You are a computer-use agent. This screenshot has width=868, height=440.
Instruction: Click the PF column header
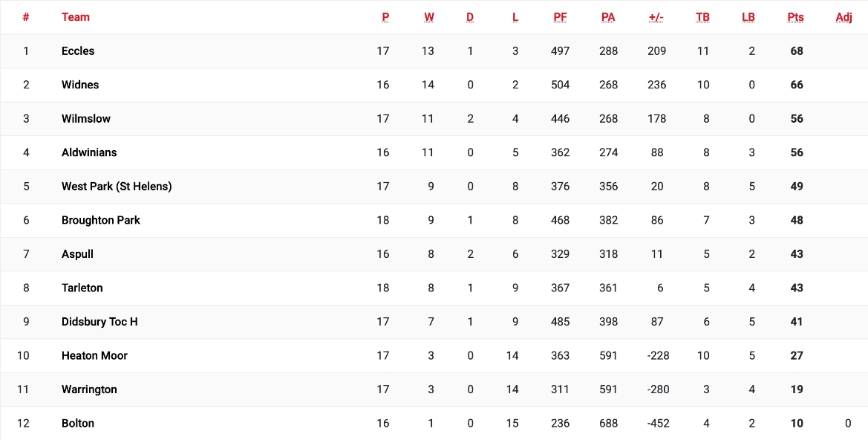pyautogui.click(x=561, y=17)
